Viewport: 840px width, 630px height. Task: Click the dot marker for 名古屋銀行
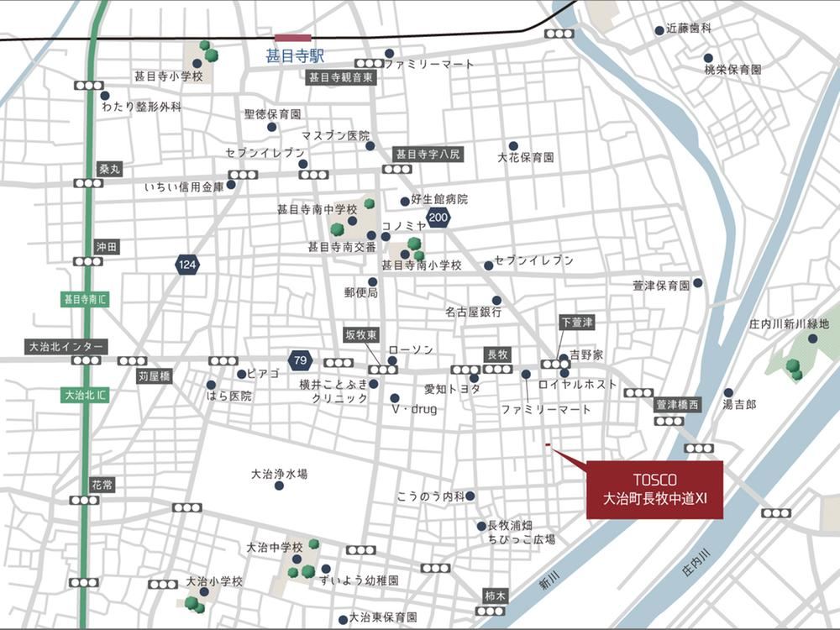[496, 301]
